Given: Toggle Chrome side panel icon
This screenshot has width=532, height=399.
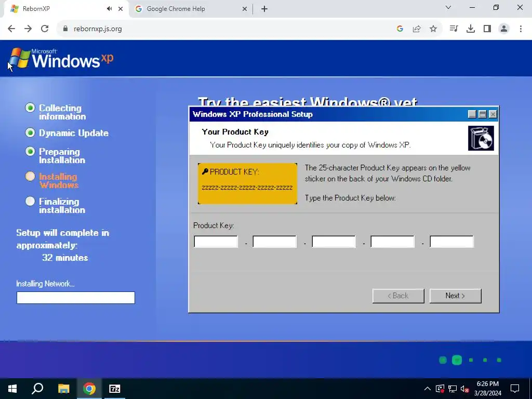Looking at the screenshot, I should [x=487, y=29].
